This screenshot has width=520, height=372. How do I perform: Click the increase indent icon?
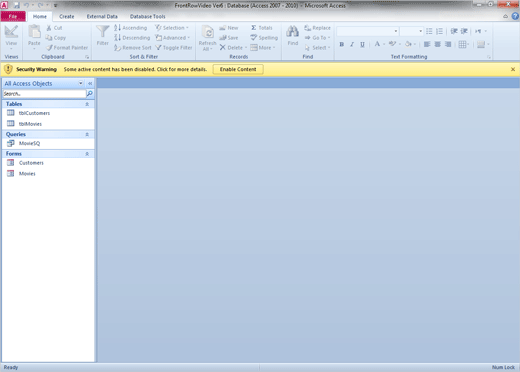pos(464,31)
